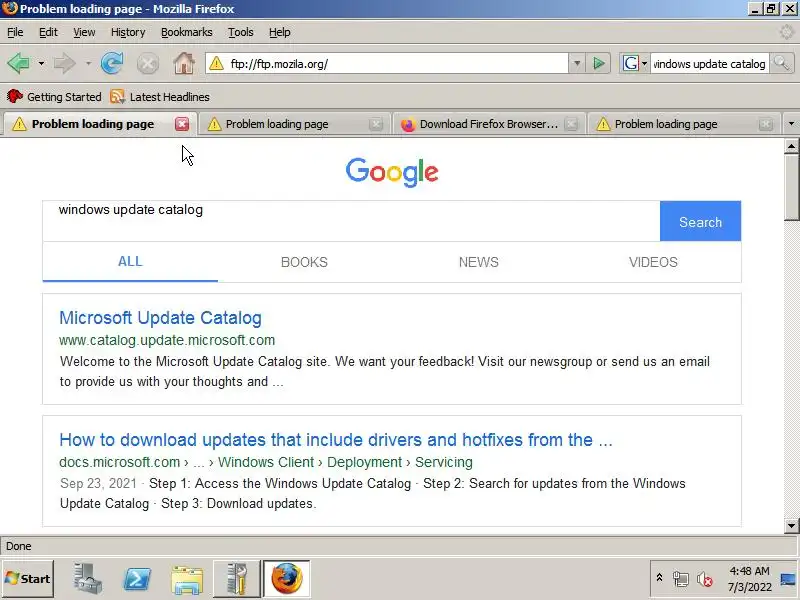Screen dimensions: 800x600
Task: Open the search engine selector dropdown
Action: coord(644,64)
